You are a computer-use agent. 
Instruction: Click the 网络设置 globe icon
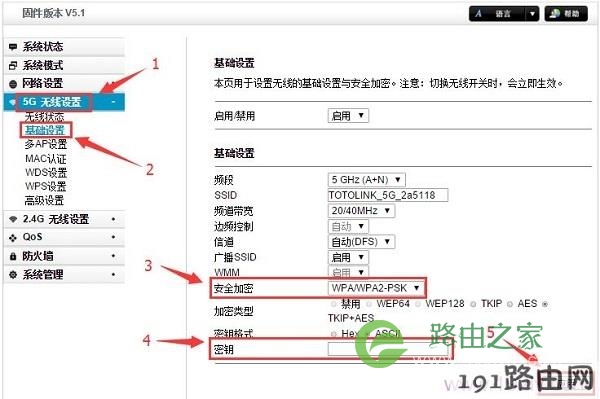[13, 84]
